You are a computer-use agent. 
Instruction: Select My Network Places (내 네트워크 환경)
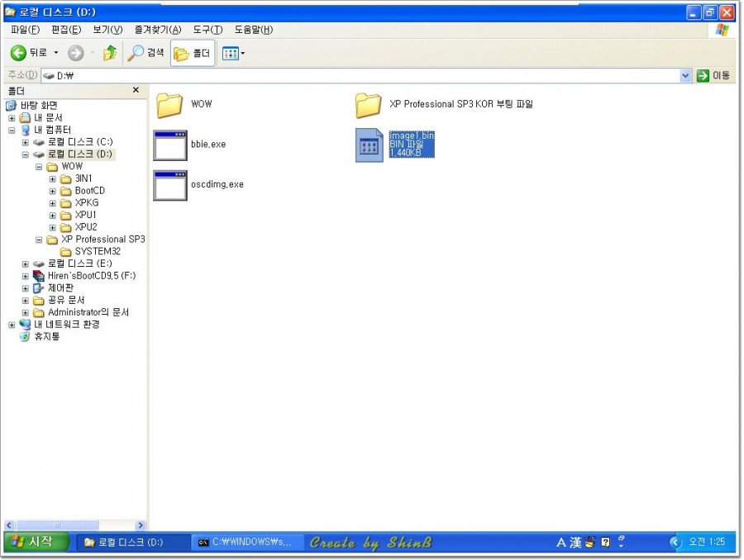(66, 325)
